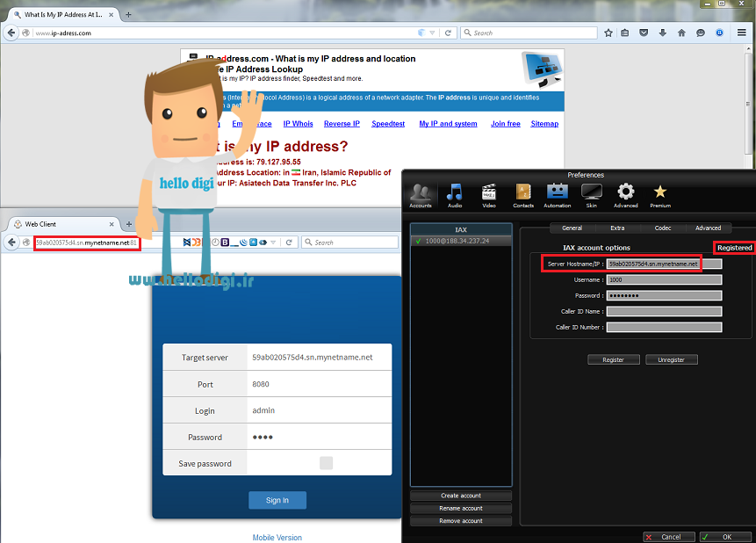Select Web Client browser tab
Image resolution: width=756 pixels, height=543 pixels.
62,224
